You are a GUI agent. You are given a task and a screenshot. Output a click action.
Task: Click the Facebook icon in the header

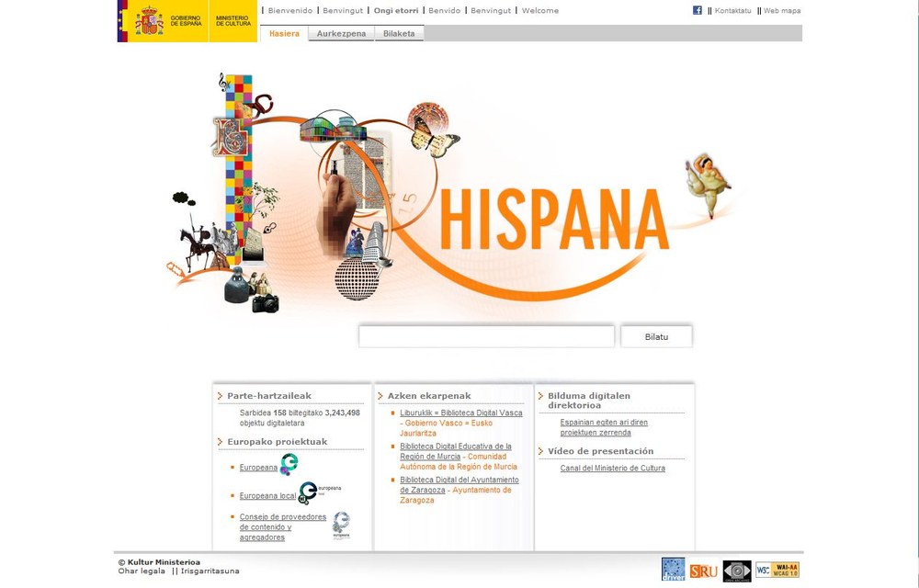coord(698,10)
